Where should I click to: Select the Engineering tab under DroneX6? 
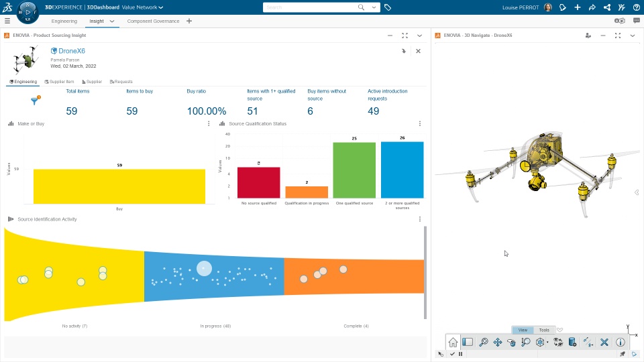click(23, 82)
